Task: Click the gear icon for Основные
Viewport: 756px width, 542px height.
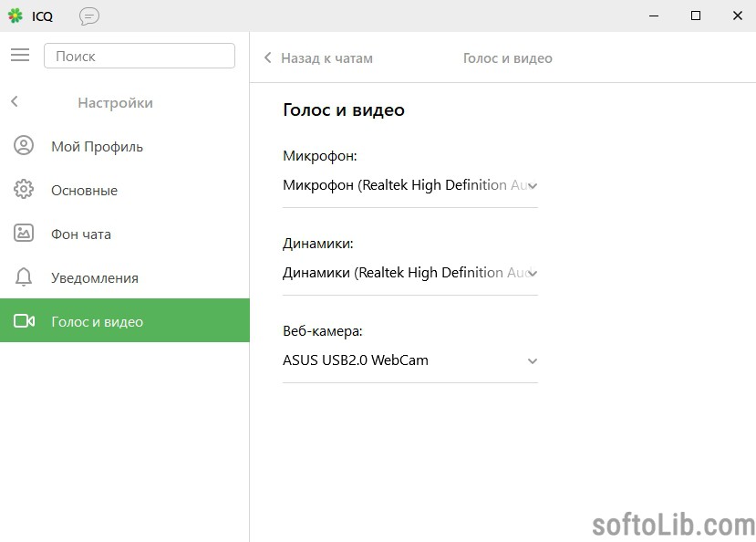Action: [24, 190]
